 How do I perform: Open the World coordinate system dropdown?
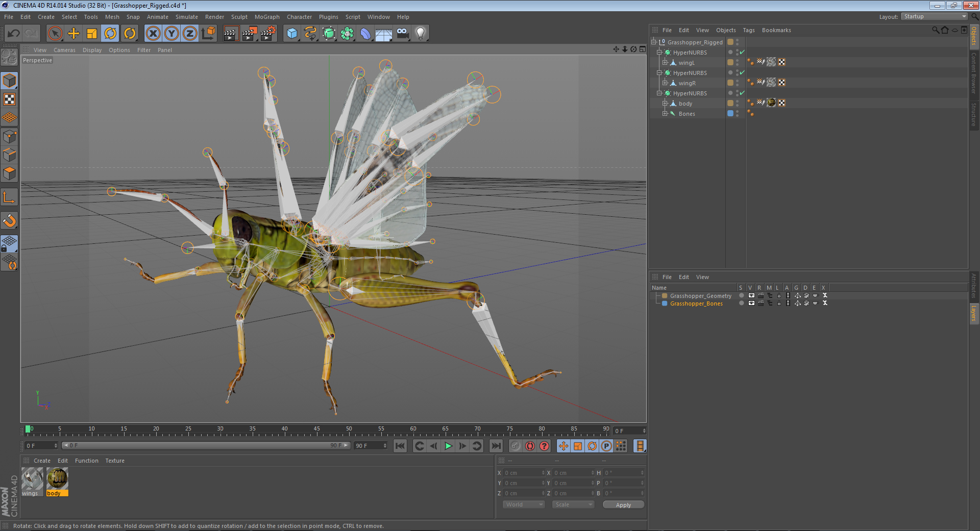(x=523, y=504)
